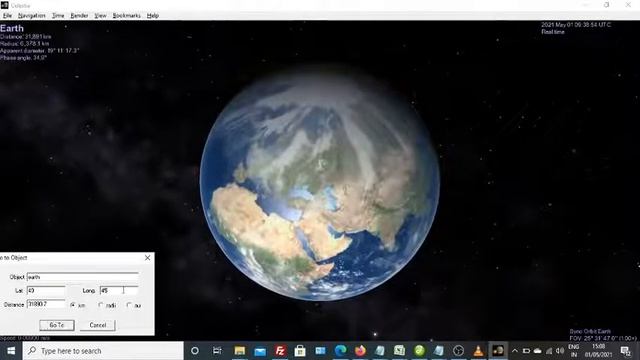
Task: Click the Sync Orbit Earth status text
Action: [x=590, y=331]
